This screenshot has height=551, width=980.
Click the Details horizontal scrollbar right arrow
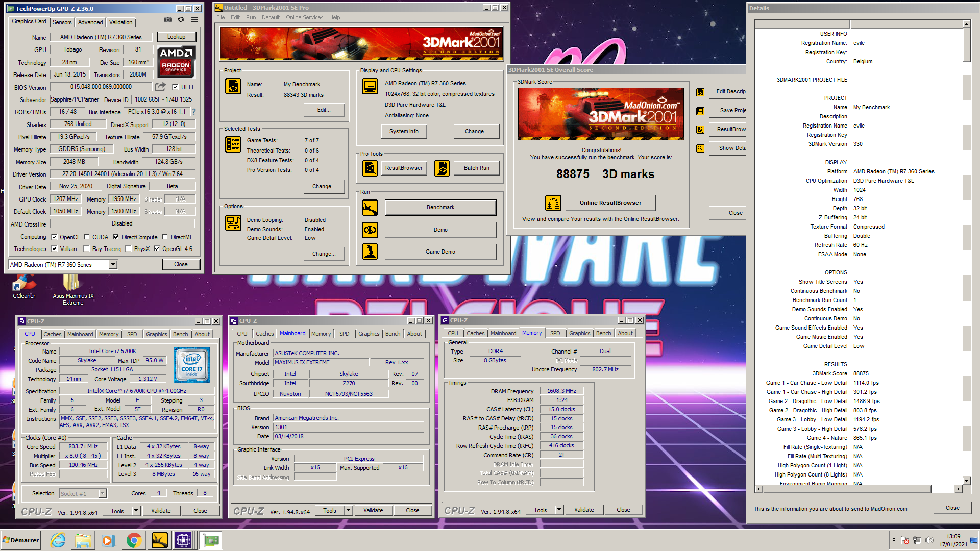tap(958, 489)
